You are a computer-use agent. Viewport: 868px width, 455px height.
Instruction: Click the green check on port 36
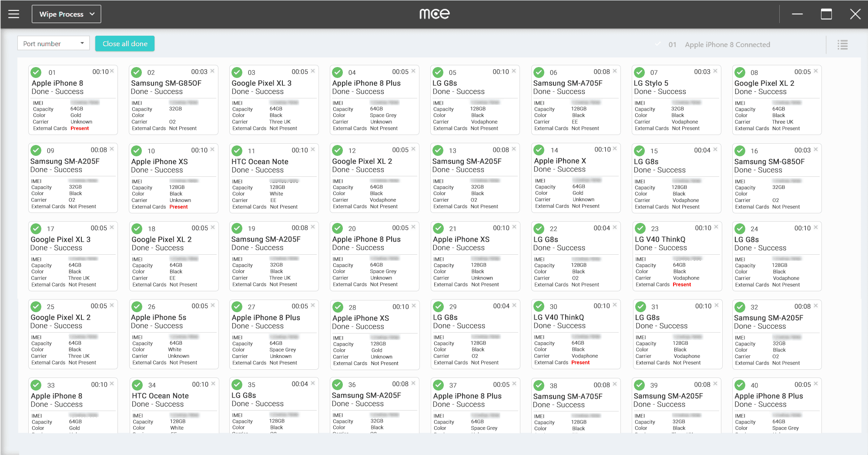pyautogui.click(x=337, y=384)
